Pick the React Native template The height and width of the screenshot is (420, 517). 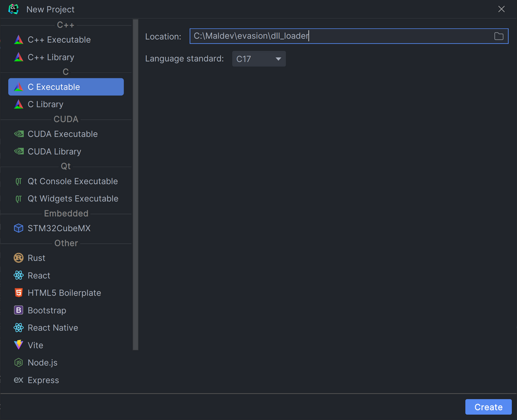click(x=52, y=327)
